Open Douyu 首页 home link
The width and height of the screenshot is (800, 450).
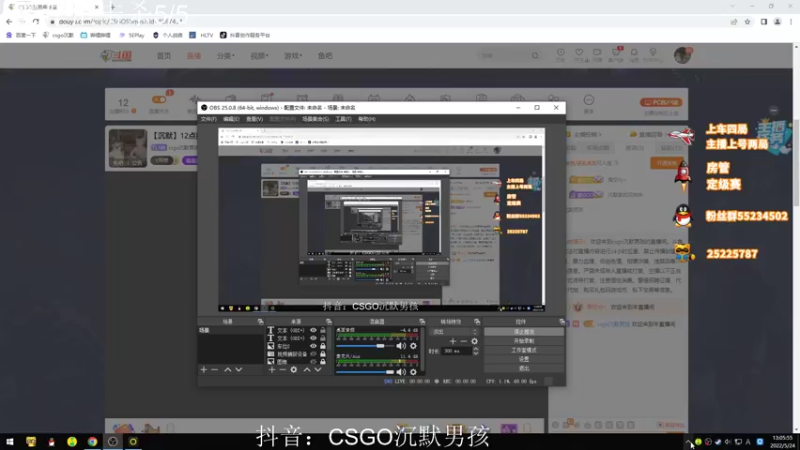point(164,56)
